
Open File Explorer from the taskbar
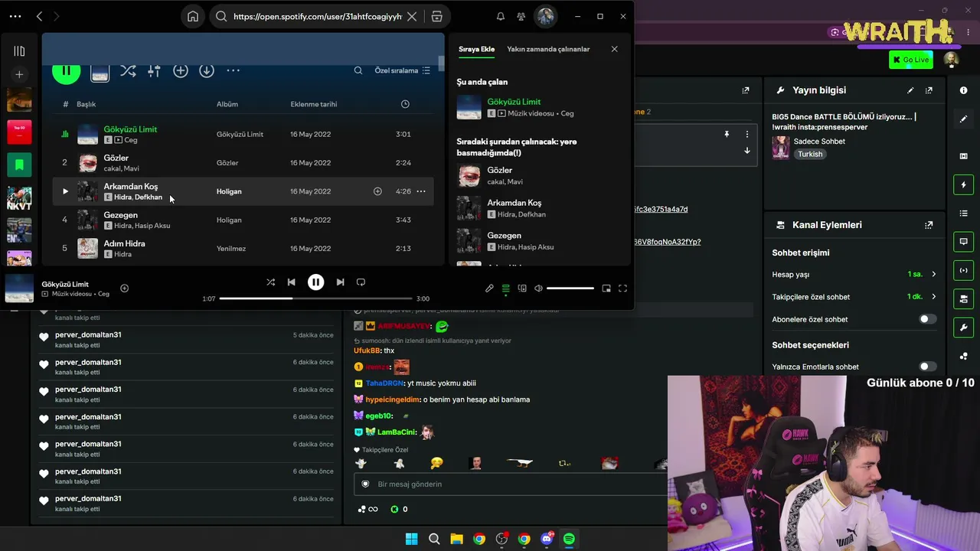pyautogui.click(x=456, y=539)
